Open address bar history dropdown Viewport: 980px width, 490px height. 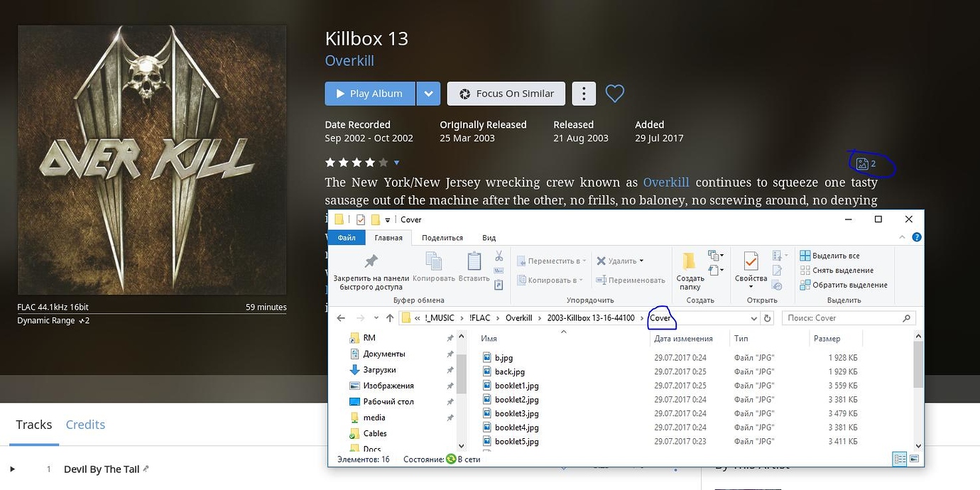coord(753,318)
